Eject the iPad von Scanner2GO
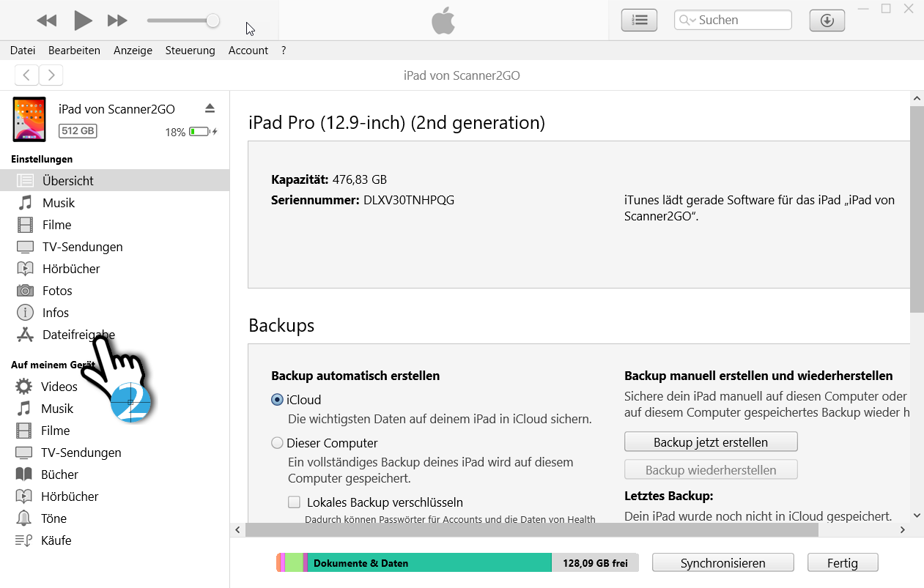 210,108
